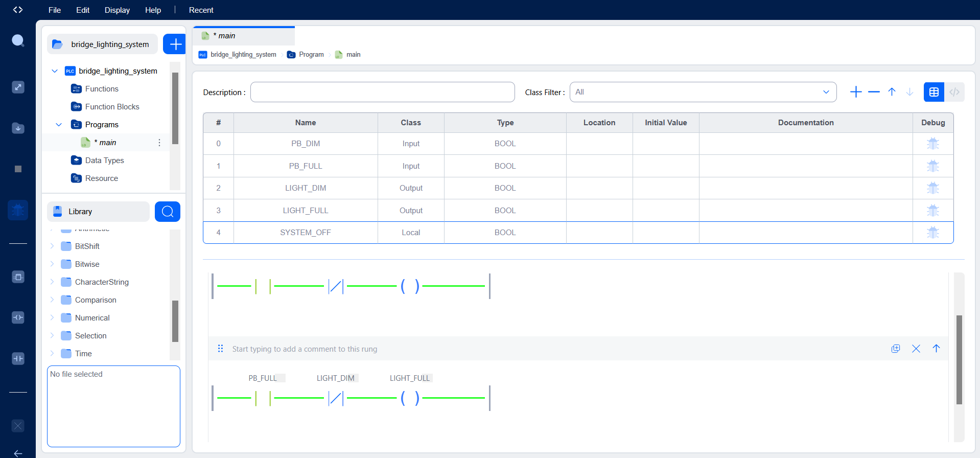Remove variable with minus icon
Viewport: 980px width, 458px height.
[874, 92]
